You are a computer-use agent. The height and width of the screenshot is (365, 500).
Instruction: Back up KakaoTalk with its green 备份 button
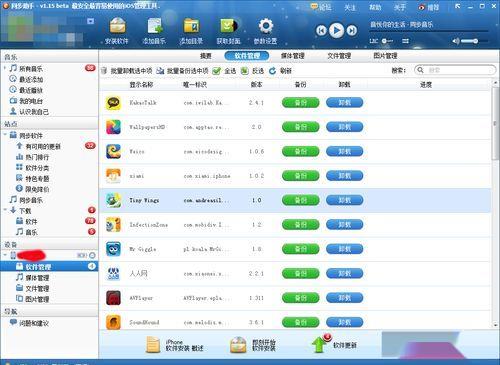click(301, 103)
